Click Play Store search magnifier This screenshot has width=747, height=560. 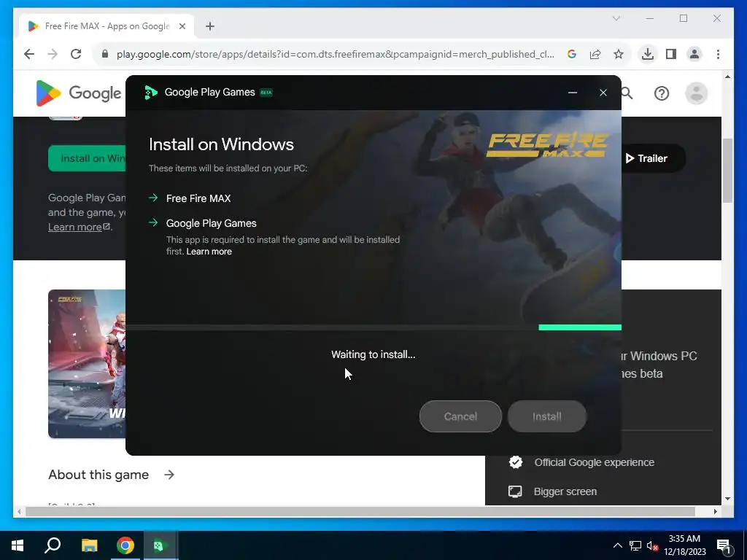pyautogui.click(x=627, y=93)
